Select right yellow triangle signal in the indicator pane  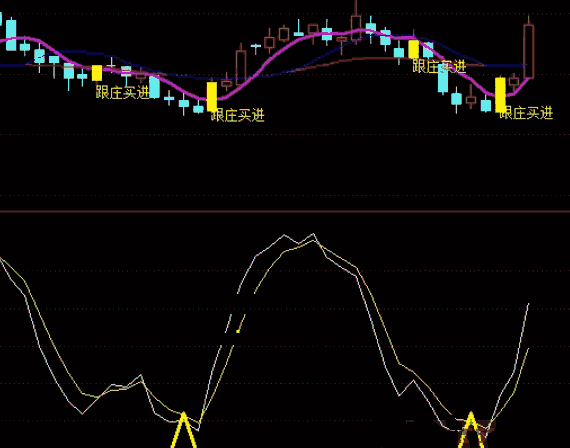471,430
